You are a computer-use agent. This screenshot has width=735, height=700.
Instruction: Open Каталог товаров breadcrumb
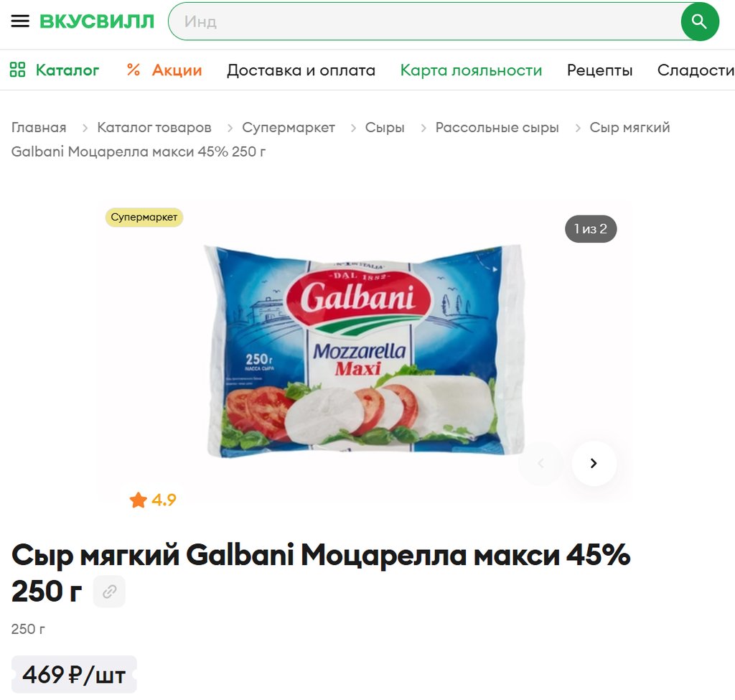click(154, 128)
